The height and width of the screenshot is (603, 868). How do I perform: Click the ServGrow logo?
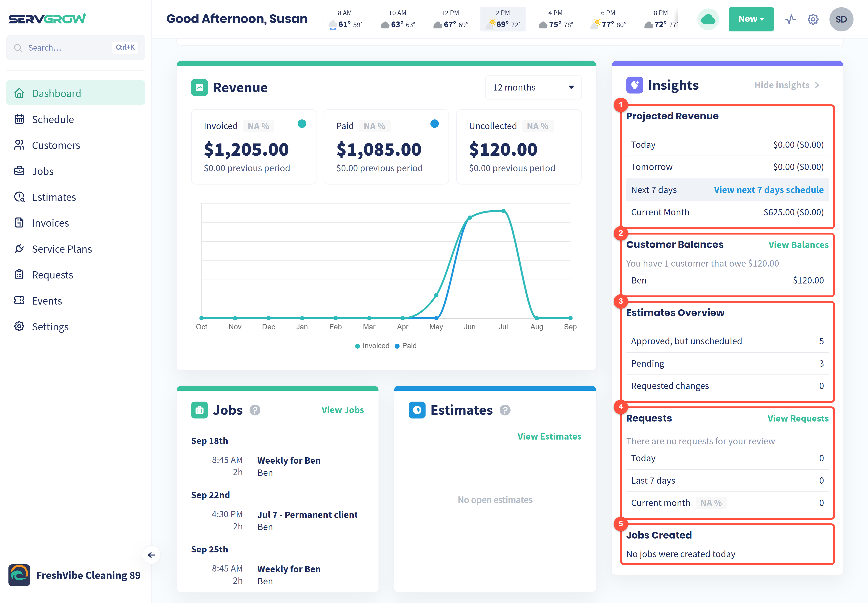click(47, 18)
